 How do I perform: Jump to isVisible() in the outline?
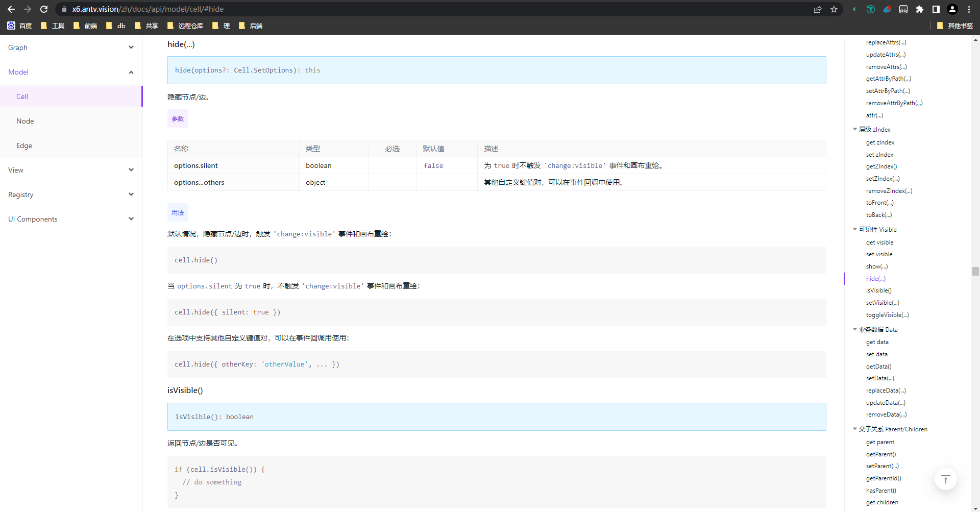878,290
